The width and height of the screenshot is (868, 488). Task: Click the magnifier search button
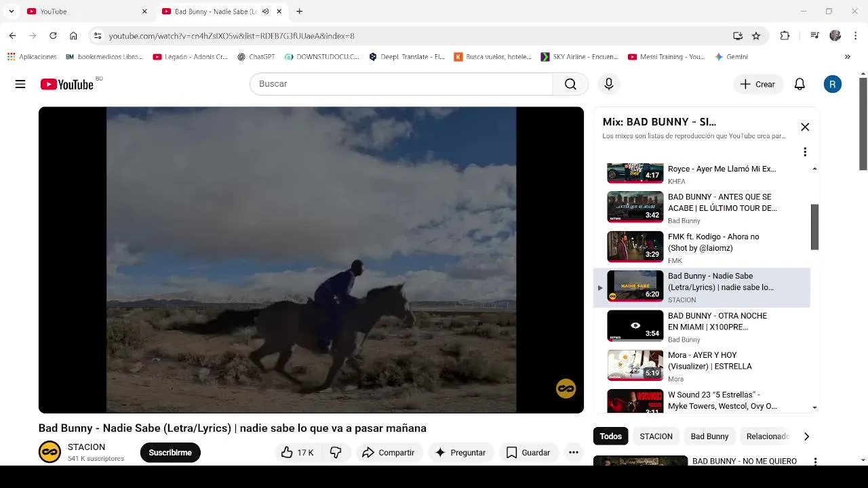click(570, 84)
